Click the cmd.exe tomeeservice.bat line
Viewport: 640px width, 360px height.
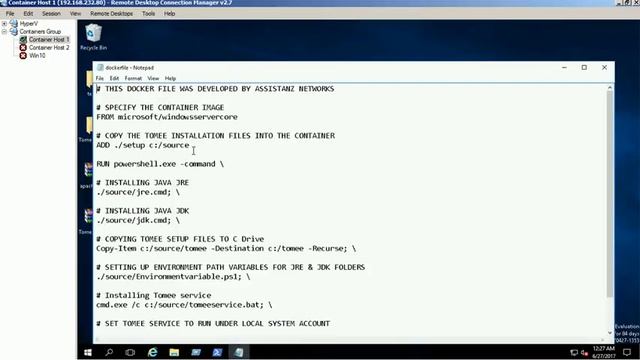pyautogui.click(x=184, y=305)
